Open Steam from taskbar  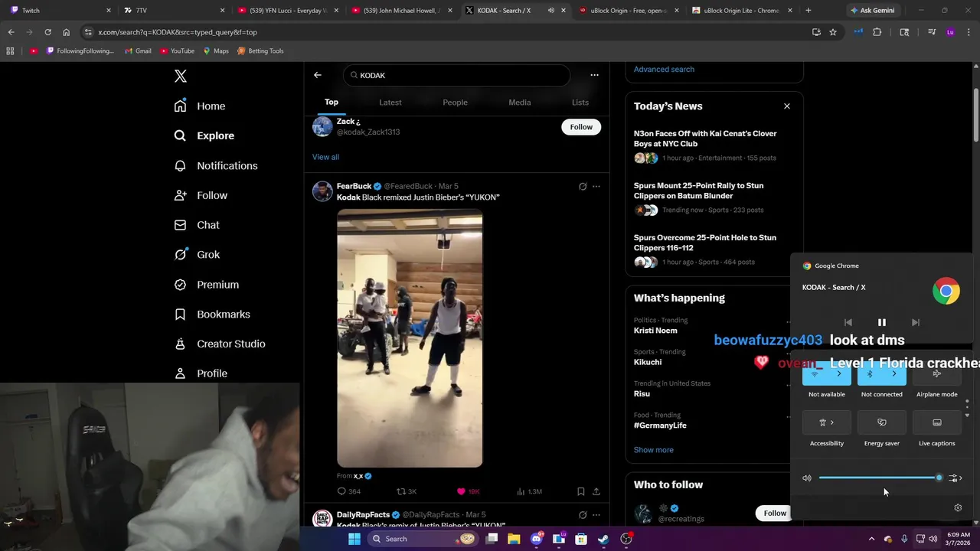603,539
